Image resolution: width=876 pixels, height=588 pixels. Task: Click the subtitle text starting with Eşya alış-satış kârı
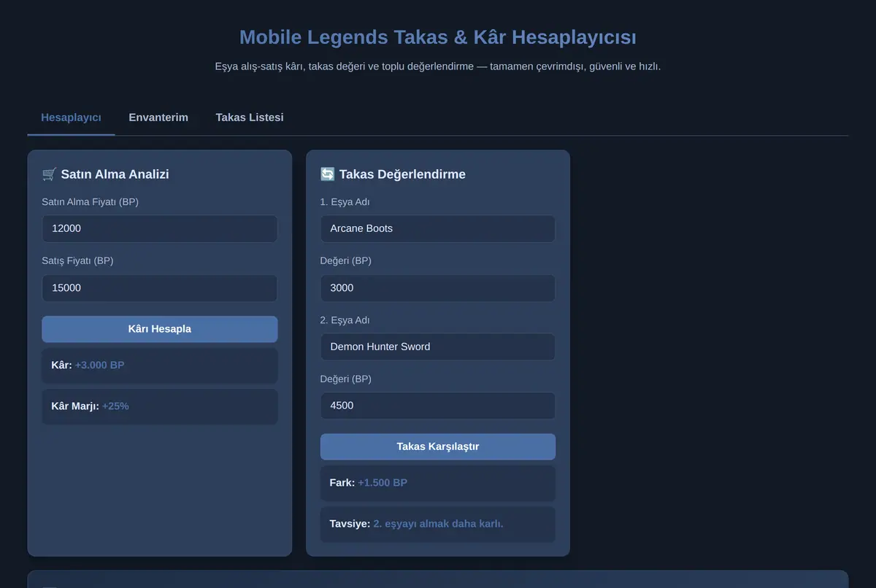click(x=438, y=66)
